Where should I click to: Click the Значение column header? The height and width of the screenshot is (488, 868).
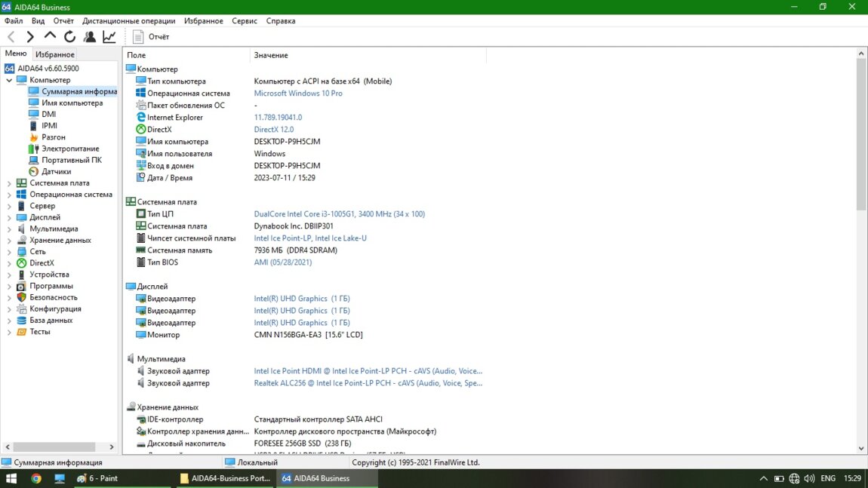click(x=270, y=55)
